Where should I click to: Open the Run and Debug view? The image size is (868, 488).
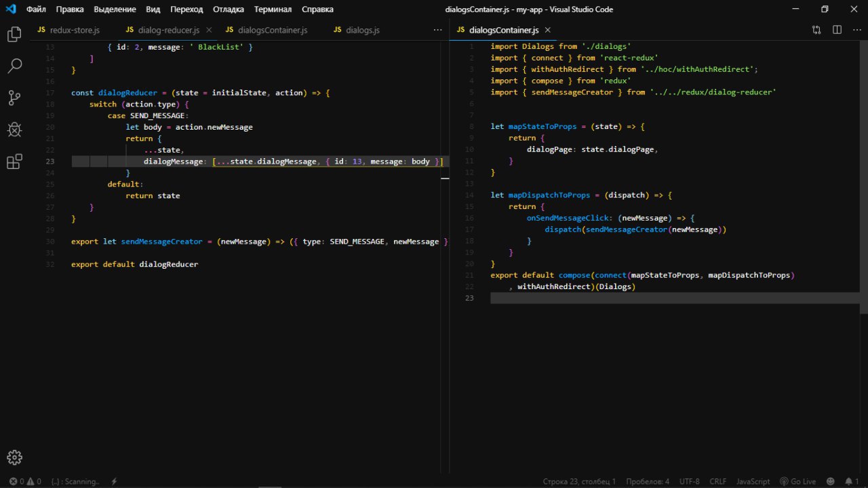coord(14,130)
